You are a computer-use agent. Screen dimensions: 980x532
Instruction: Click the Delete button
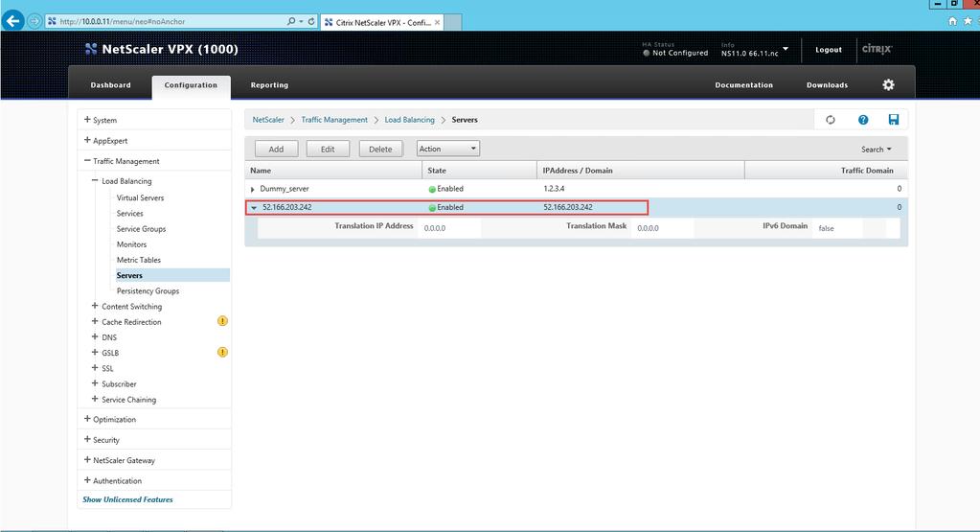[380, 149]
